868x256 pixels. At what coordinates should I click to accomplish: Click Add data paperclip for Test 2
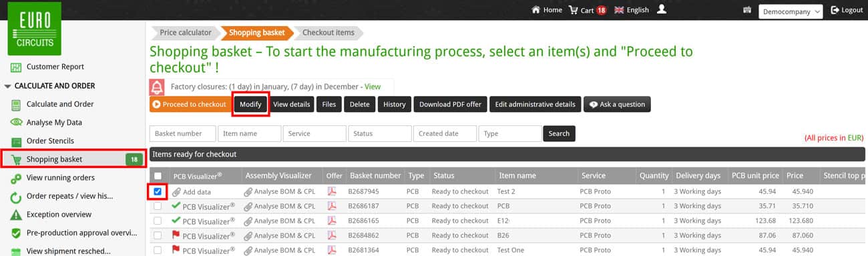[x=176, y=191]
